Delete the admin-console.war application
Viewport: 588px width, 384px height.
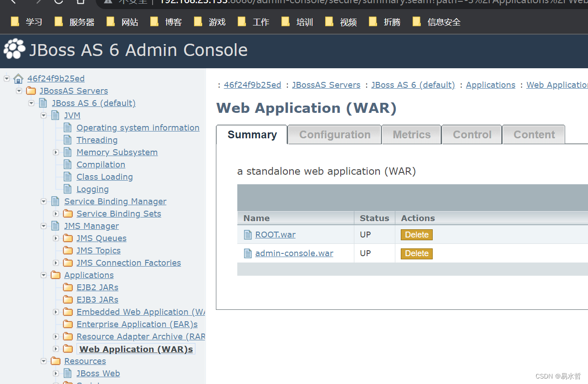417,253
